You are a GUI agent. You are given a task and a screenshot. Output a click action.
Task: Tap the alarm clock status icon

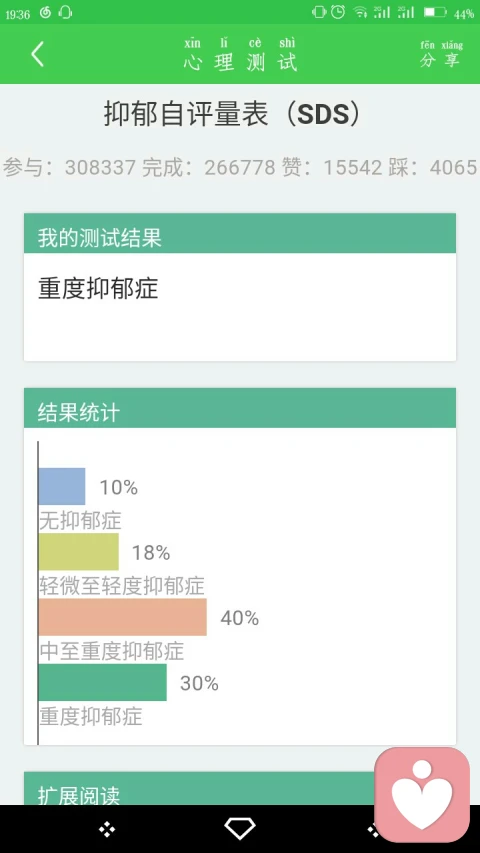click(x=338, y=12)
